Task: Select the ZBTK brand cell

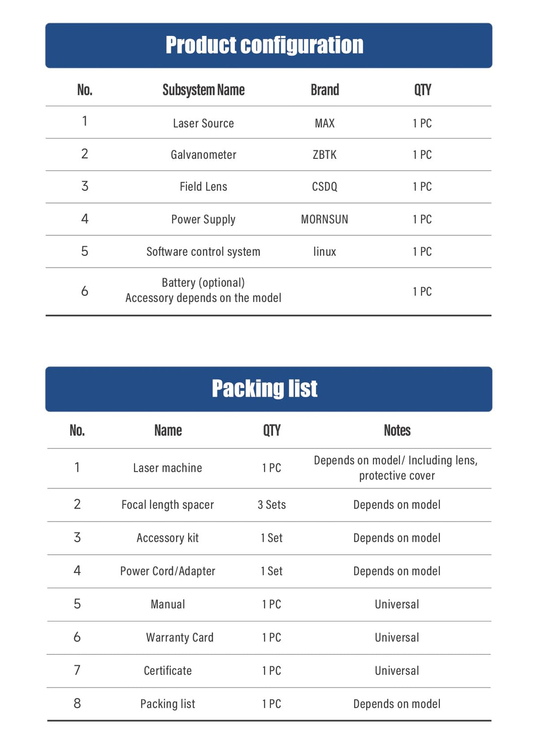Action: (x=324, y=155)
